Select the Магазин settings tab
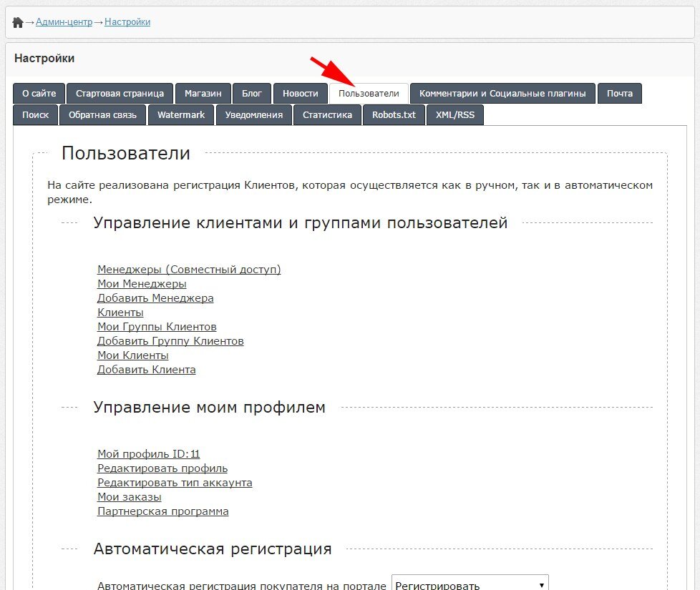This screenshot has width=700, height=590. click(x=203, y=94)
